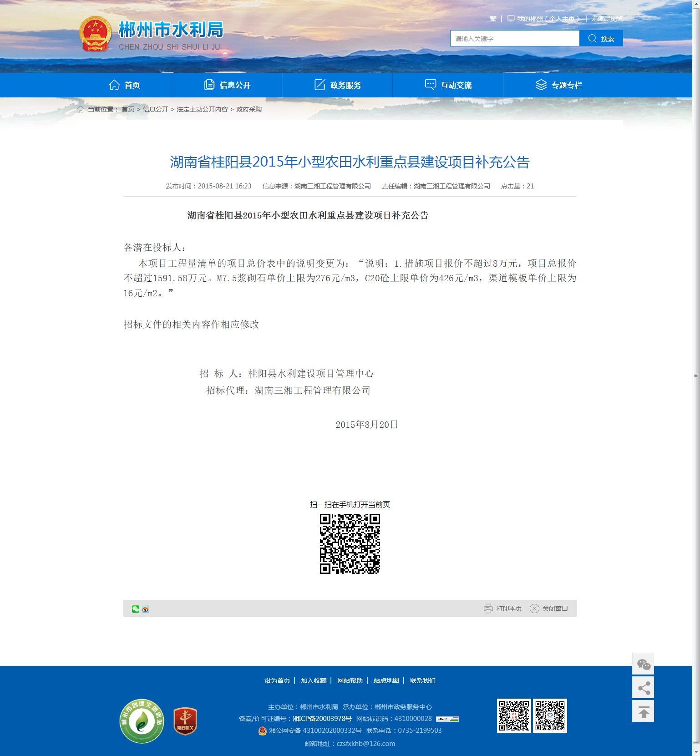This screenshot has height=756, width=700.
Task: Click the Weibo share icon below article
Action: (146, 609)
